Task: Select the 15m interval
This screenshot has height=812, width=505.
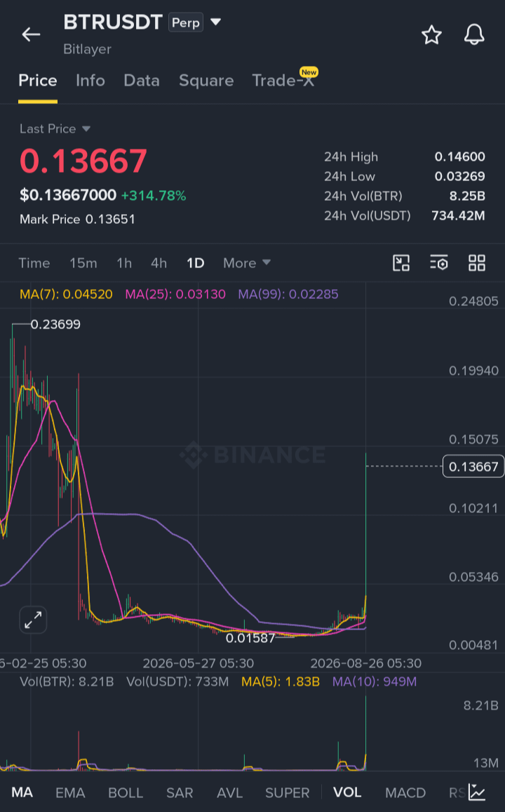Action: click(83, 263)
